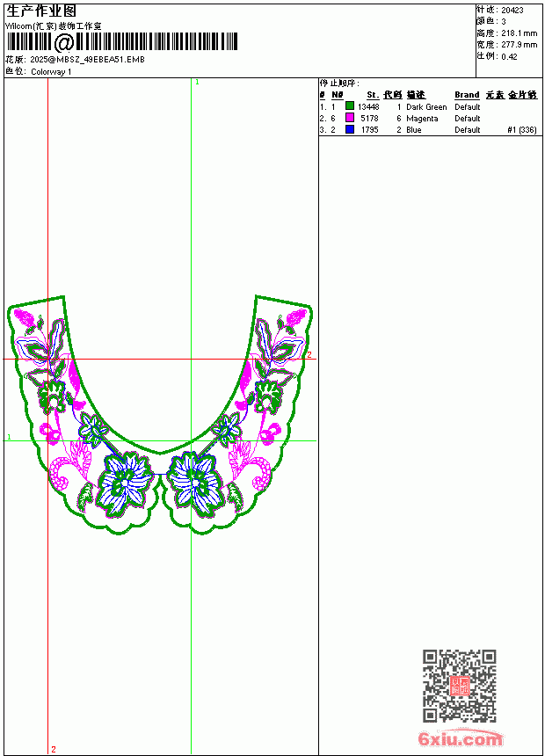This screenshot has height=756, width=545.
Task: Click the right large blue flower
Action: (x=195, y=482)
